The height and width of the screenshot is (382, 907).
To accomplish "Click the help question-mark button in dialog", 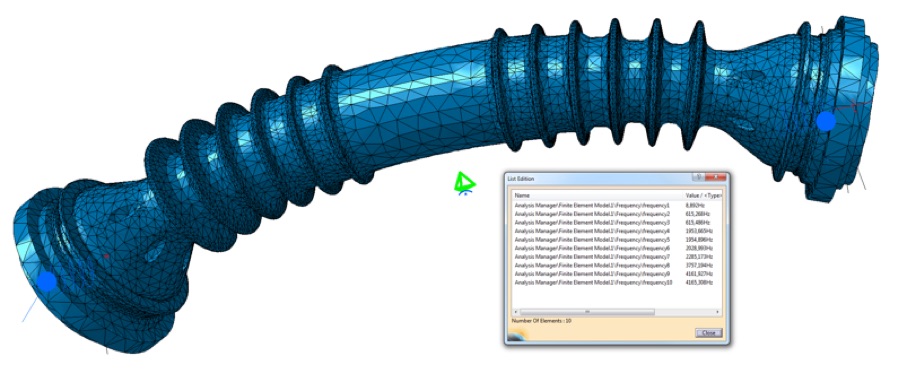I will 700,177.
